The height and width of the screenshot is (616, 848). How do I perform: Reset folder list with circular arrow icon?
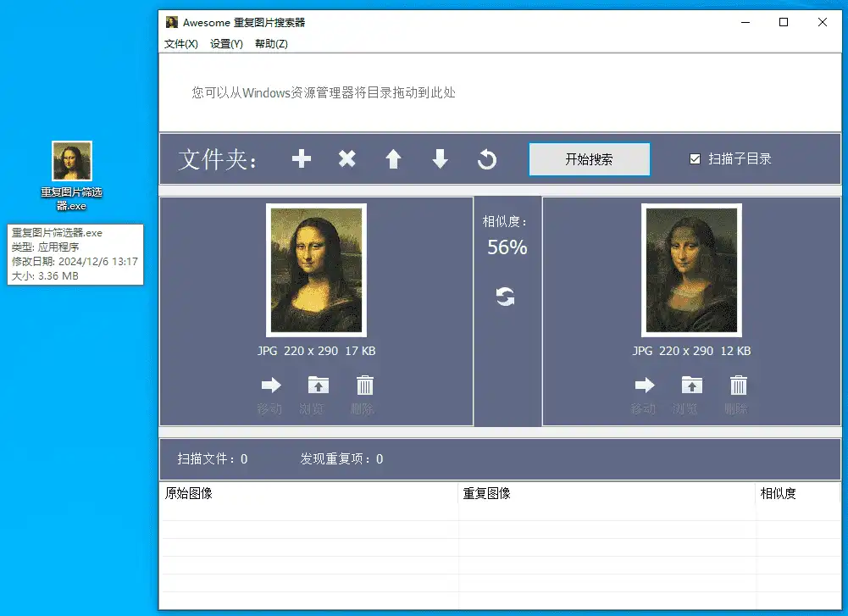point(487,159)
